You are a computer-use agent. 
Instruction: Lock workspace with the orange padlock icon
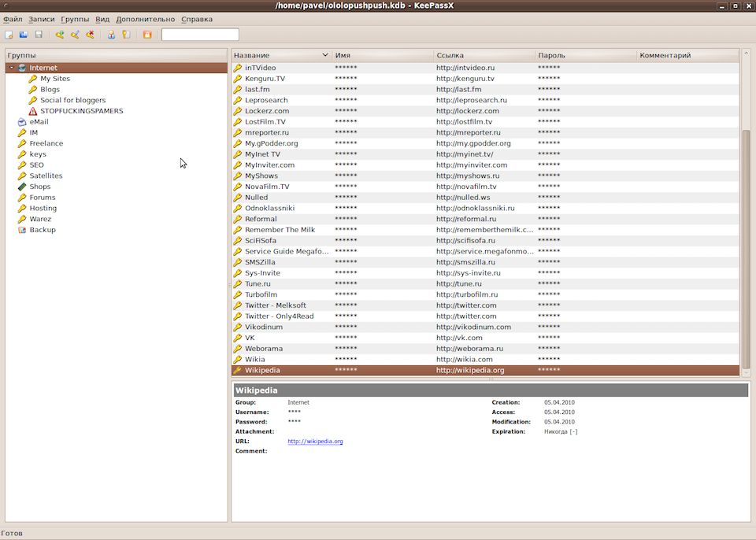point(146,35)
